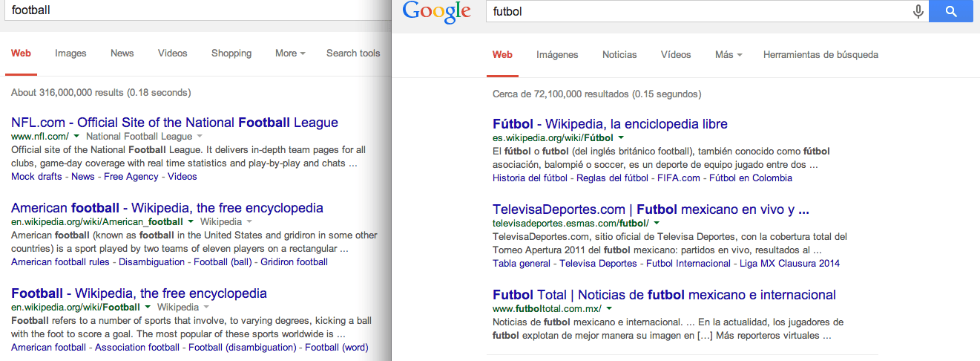Open TelevisaDeportes.com result title

(651, 209)
